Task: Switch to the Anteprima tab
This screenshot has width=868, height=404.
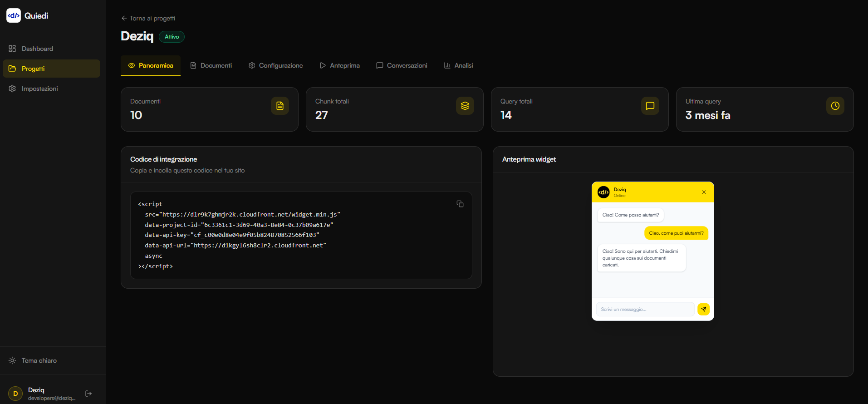Action: click(340, 65)
